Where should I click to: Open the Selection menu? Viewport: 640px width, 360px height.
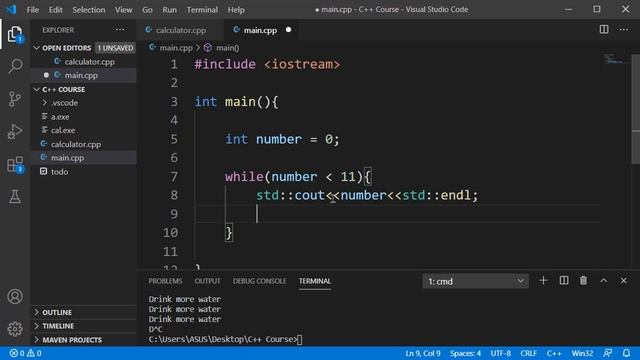pyautogui.click(x=89, y=9)
